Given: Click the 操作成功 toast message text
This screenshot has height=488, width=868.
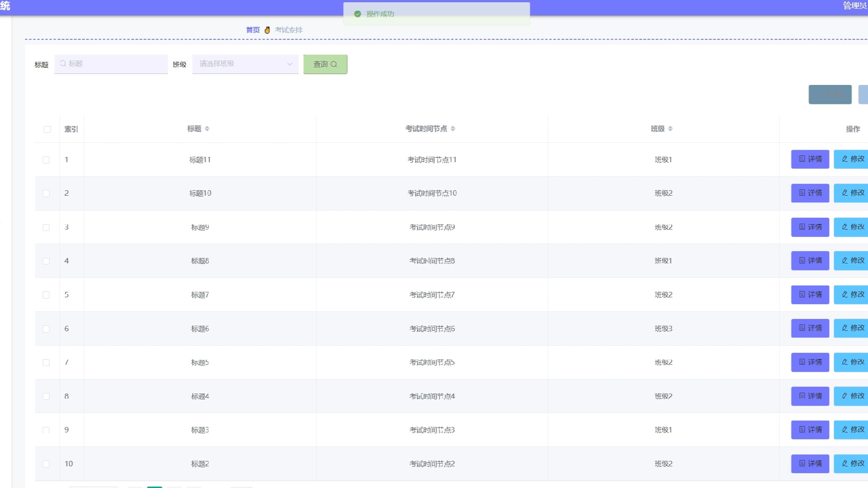Looking at the screenshot, I should coord(380,14).
